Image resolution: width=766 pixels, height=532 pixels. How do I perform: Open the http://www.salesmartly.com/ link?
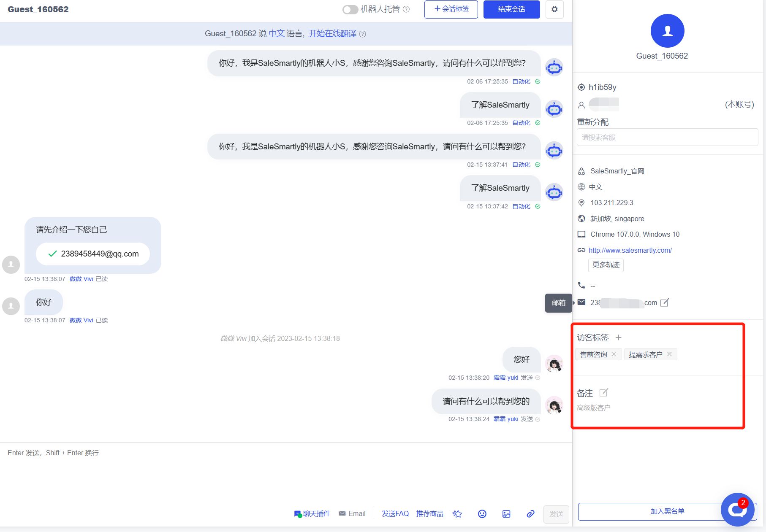point(630,250)
